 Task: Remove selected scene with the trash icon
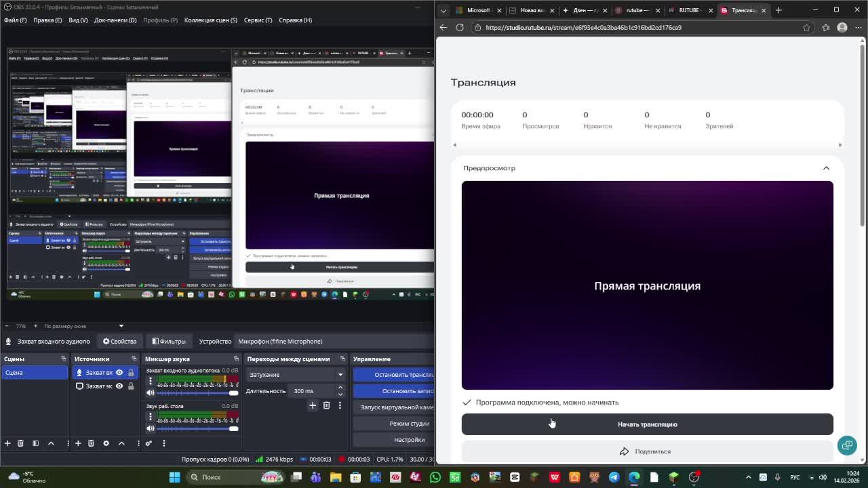coord(20,443)
